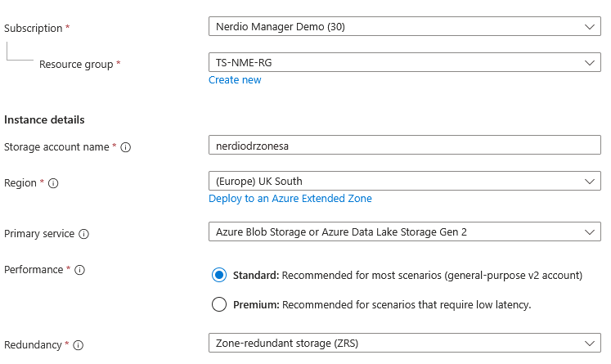Choose Premium performance radio button

(219, 304)
